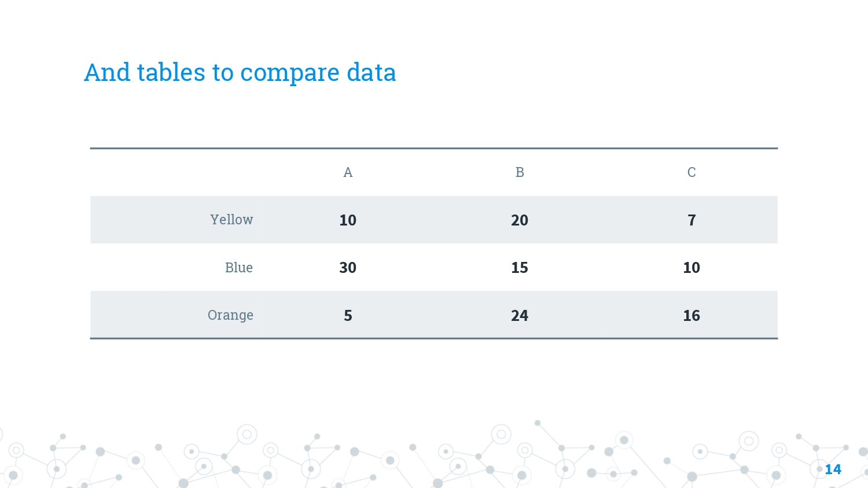Select the Yellow A cell value 10
This screenshot has width=868, height=488.
pyautogui.click(x=348, y=220)
